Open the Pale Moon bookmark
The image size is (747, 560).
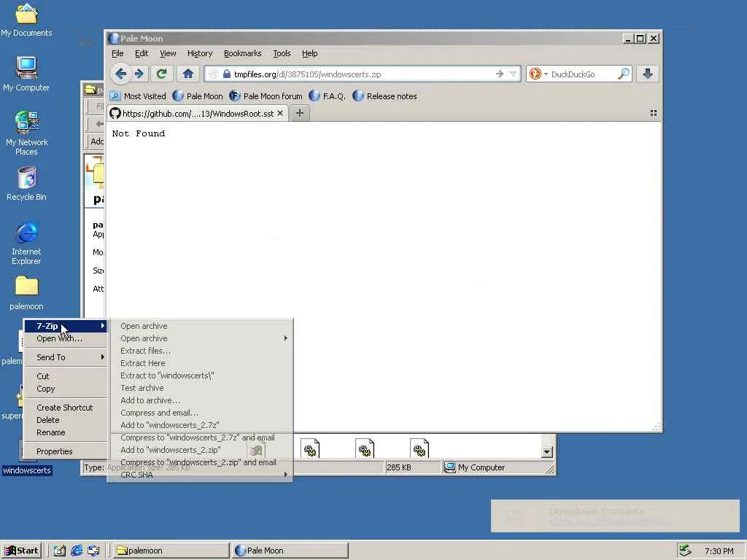coord(198,96)
